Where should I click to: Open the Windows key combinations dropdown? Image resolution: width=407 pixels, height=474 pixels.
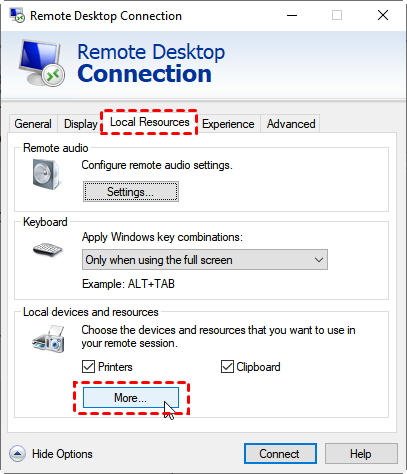point(205,260)
